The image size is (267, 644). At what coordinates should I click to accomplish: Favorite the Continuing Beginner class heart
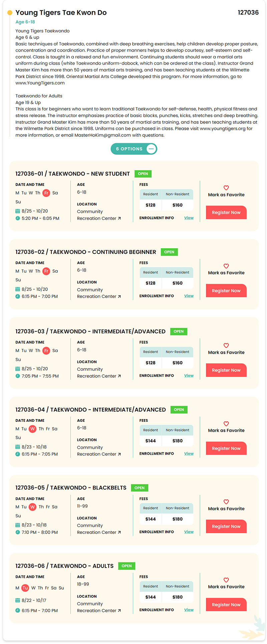click(226, 266)
